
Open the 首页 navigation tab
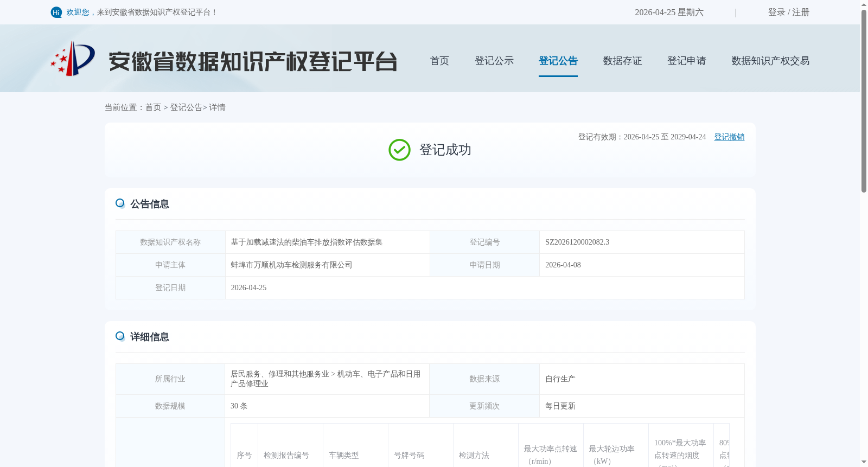pyautogui.click(x=439, y=61)
